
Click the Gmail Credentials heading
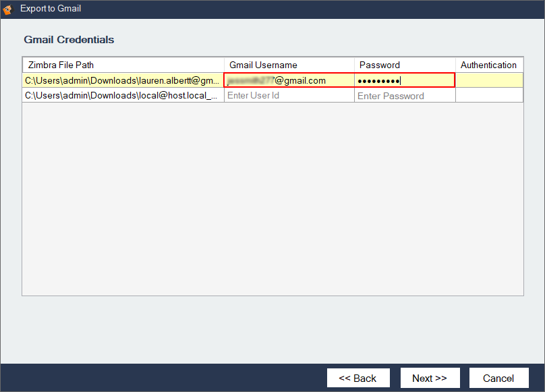(69, 40)
